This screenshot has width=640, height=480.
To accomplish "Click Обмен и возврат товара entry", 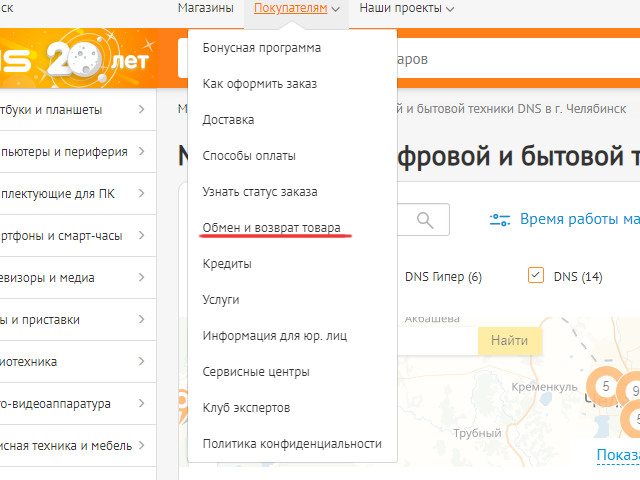I will coord(271,228).
